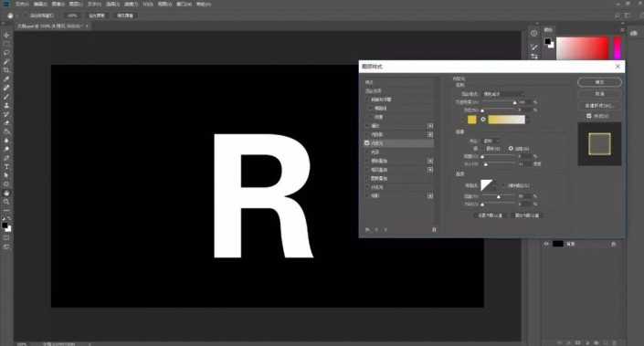Click the OK button in the Layer Style dialog

[x=599, y=82]
